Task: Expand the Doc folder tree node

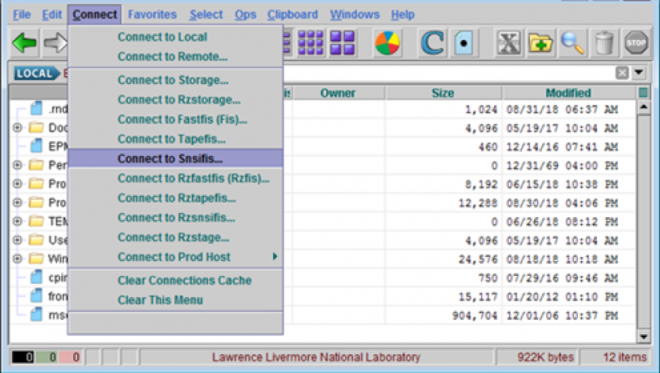Action: click(x=17, y=127)
